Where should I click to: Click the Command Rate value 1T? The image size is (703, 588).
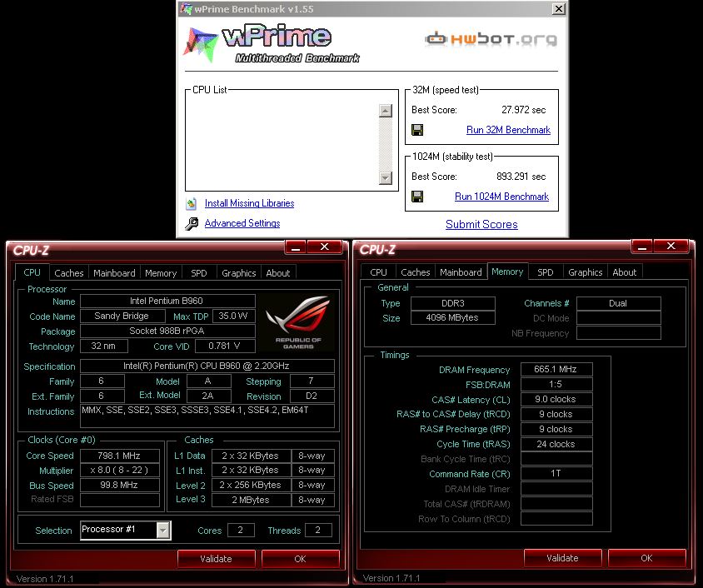point(556,473)
